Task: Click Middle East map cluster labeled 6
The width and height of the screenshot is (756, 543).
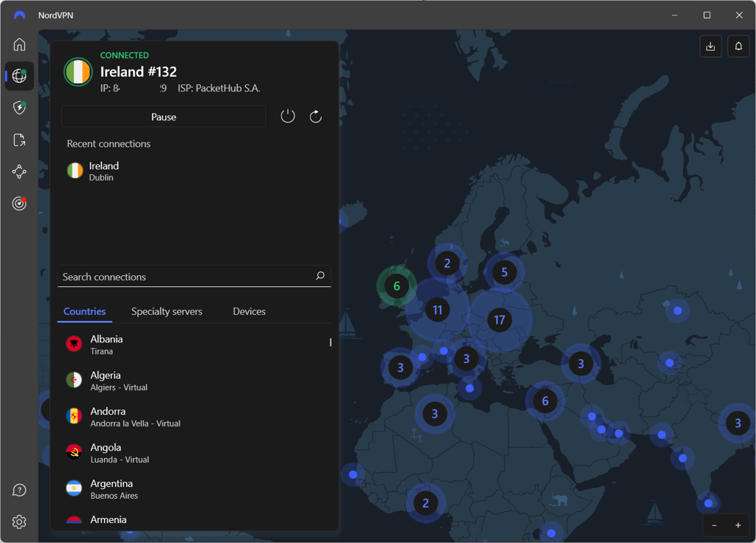Action: point(546,401)
